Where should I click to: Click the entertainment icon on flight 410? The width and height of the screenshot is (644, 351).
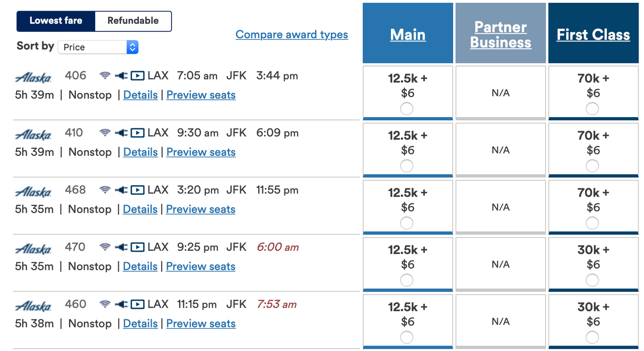pos(136,133)
